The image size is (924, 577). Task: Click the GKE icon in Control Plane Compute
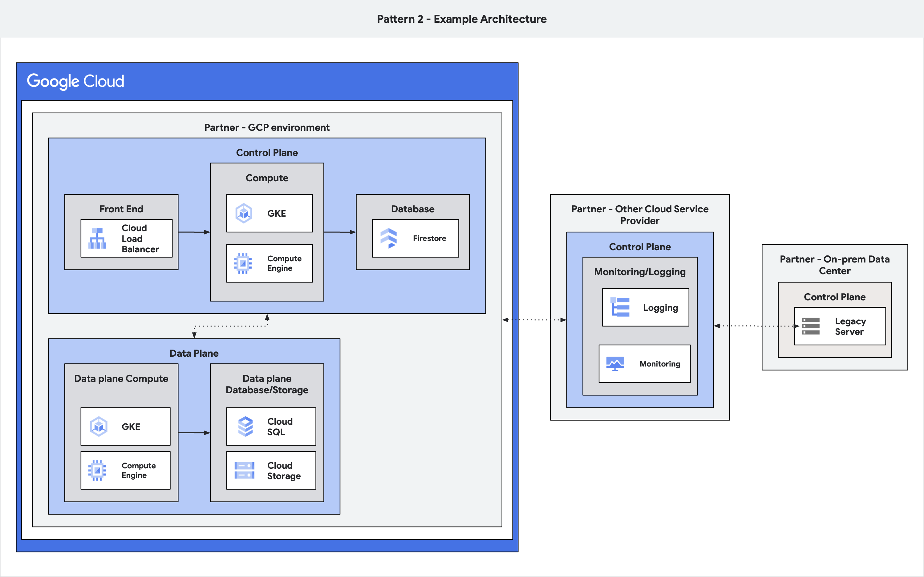pyautogui.click(x=244, y=213)
